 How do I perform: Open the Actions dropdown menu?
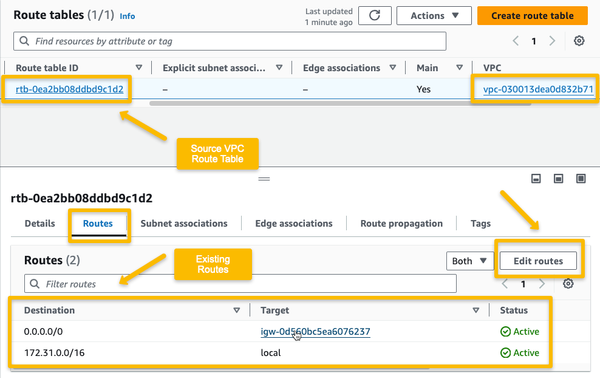pos(434,16)
